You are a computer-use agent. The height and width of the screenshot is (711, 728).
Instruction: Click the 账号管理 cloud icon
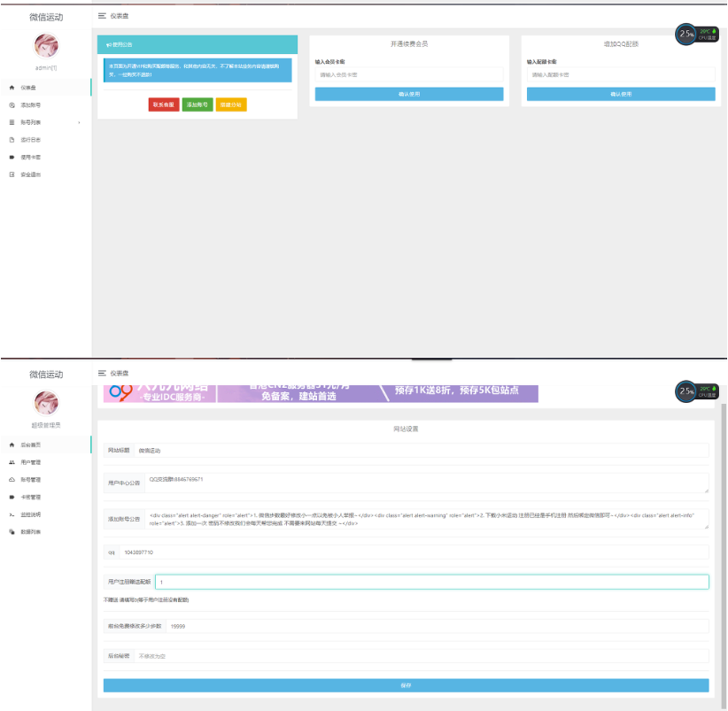[x=12, y=479]
